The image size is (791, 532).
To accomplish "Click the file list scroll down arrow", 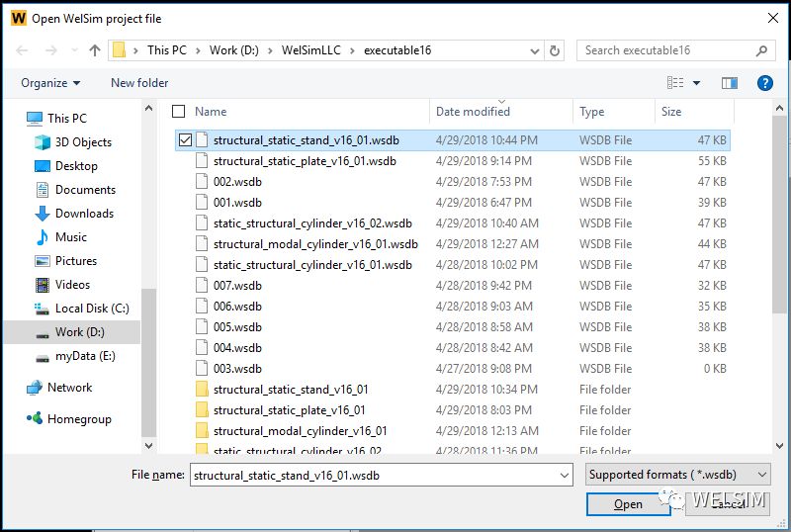I will pos(779,446).
